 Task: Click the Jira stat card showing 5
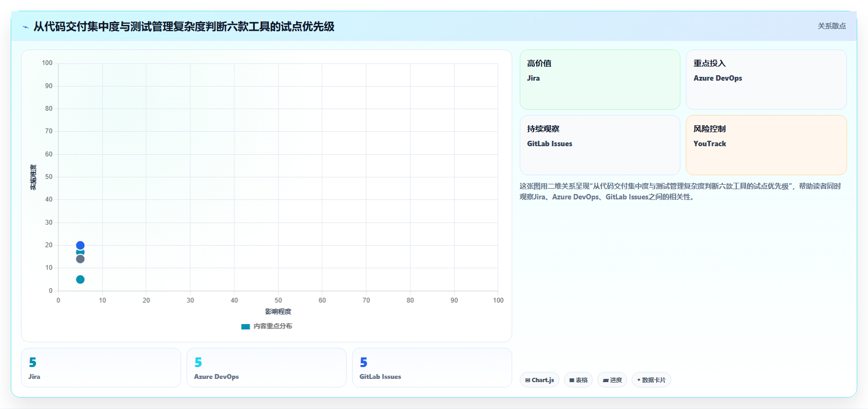[x=101, y=368]
